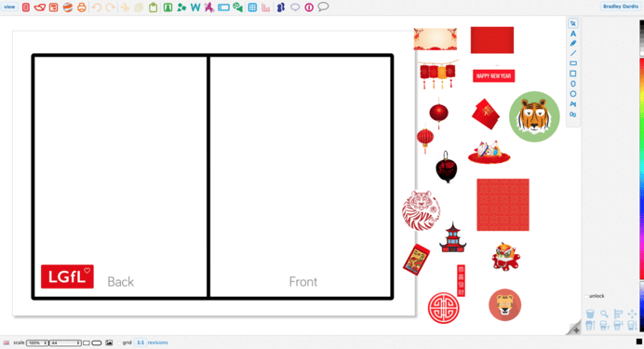Pick the straight line tool
This screenshot has height=349, width=644.
[x=573, y=53]
